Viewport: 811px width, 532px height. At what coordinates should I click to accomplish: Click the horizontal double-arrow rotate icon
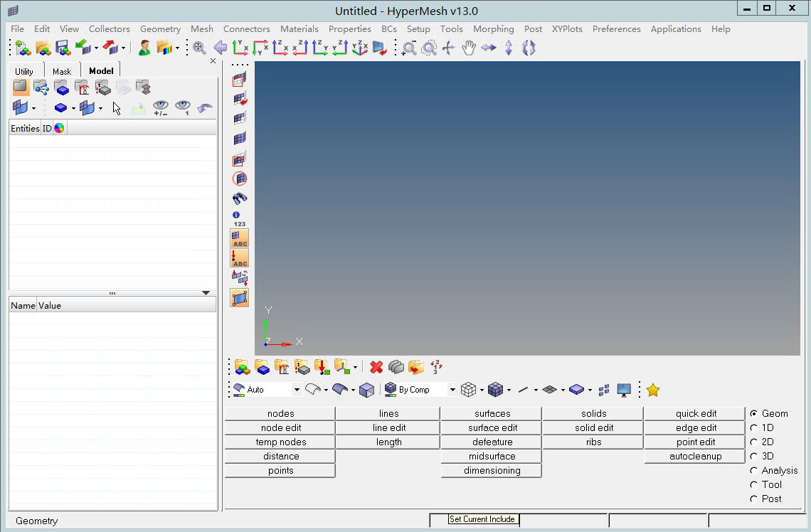click(x=489, y=48)
